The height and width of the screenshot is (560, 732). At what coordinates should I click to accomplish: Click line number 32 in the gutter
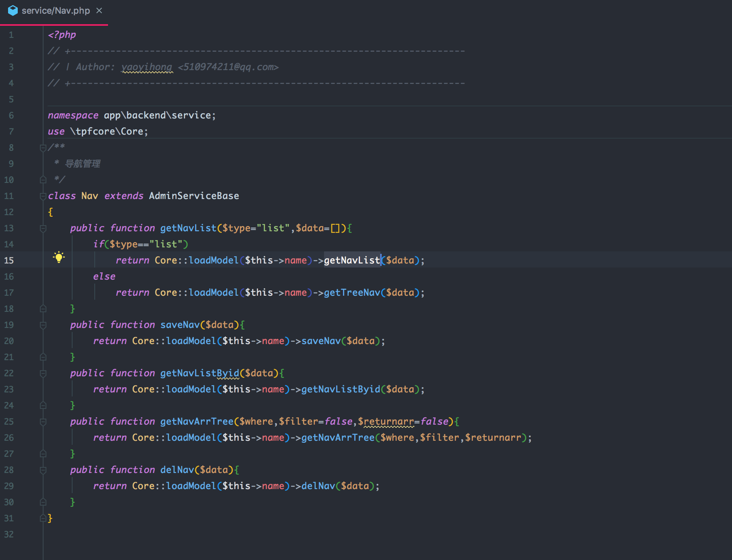coord(9,535)
